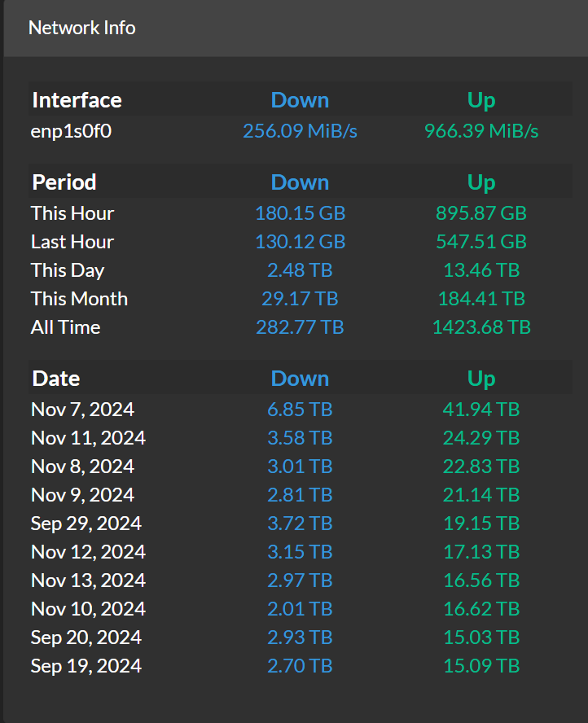Click the Network Info panel title
This screenshot has width=588, height=723.
82,28
